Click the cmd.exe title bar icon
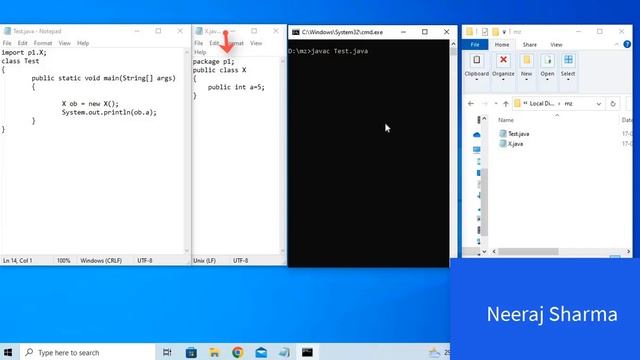The height and width of the screenshot is (360, 640). pos(296,32)
